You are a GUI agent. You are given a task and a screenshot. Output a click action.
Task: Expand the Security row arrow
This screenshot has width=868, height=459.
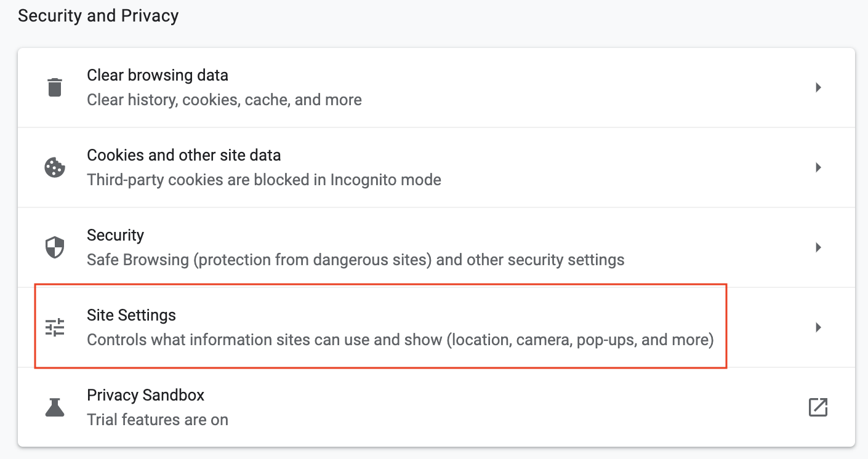[818, 247]
